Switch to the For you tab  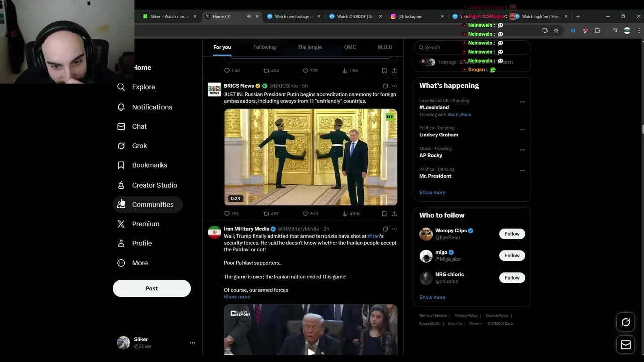222,47
